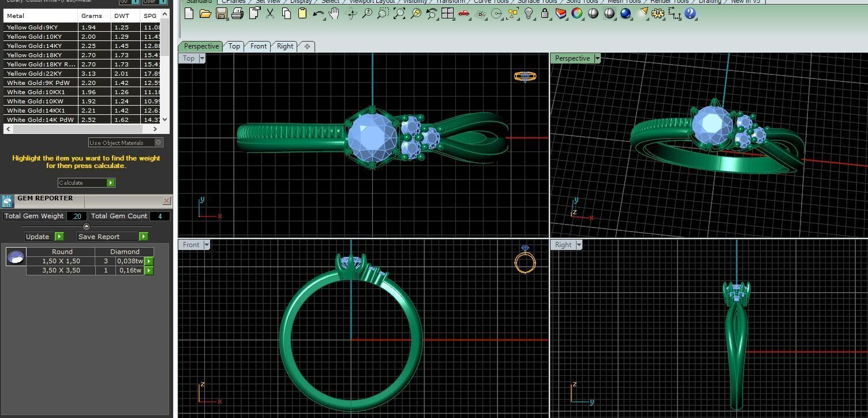Screen dimensions: 868x418
Task: Select Yellow Gold:18KY row
Action: 82,55
